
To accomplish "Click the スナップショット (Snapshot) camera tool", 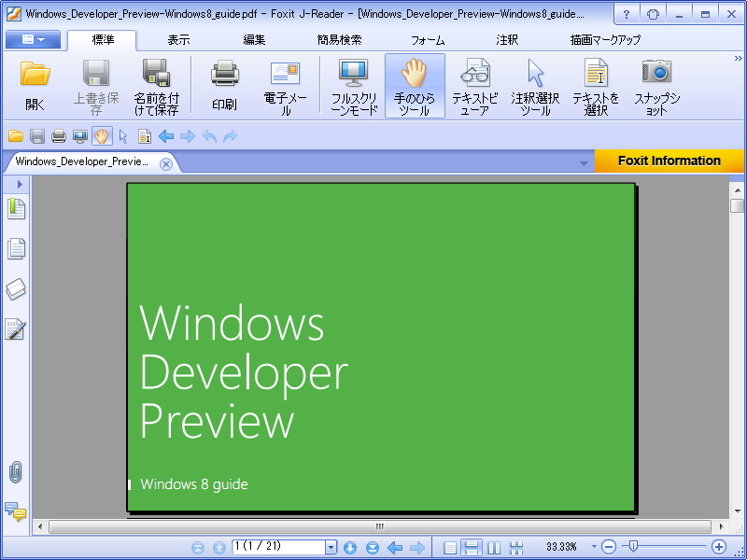I will 657,86.
